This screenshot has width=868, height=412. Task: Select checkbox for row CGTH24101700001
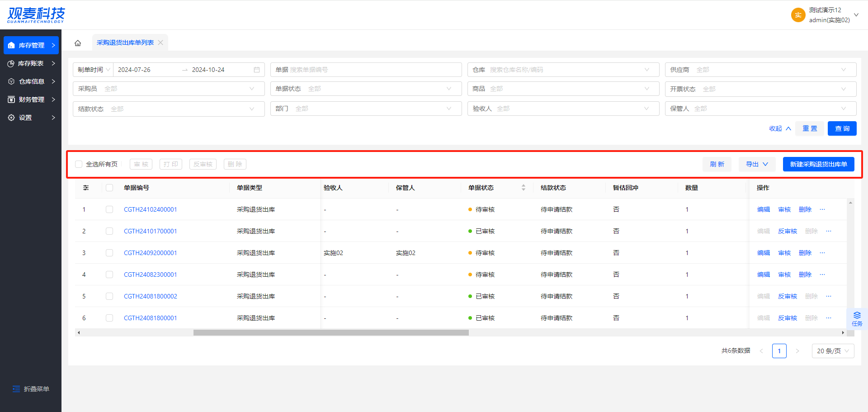click(109, 231)
